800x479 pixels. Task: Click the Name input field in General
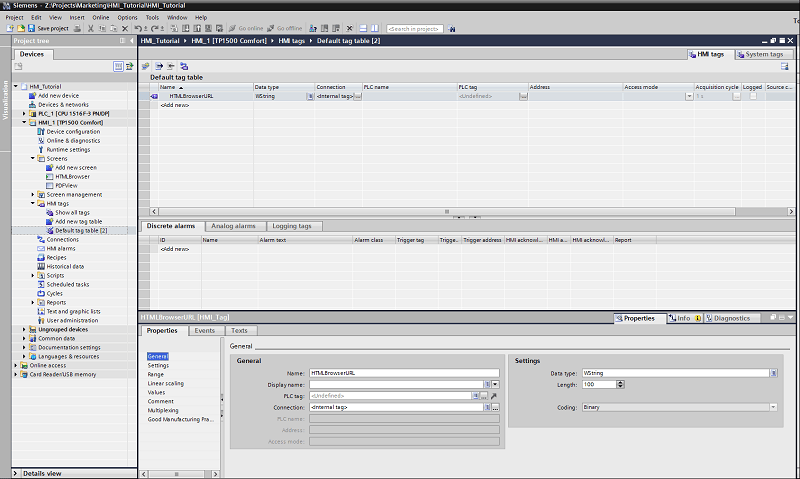[x=404, y=373]
